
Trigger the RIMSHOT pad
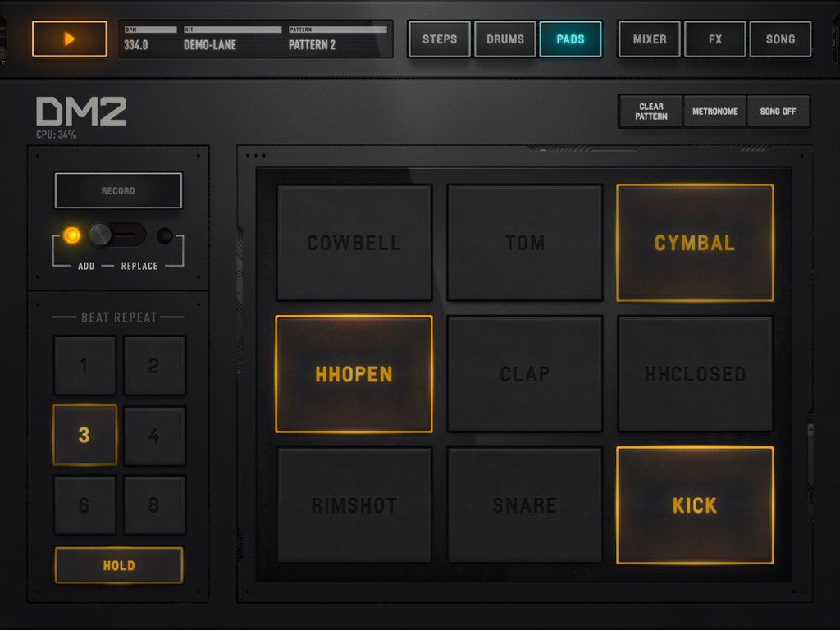coord(354,505)
